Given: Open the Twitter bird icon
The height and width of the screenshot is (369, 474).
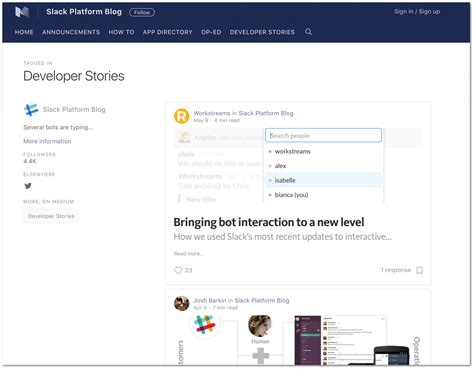Looking at the screenshot, I should pyautogui.click(x=28, y=186).
